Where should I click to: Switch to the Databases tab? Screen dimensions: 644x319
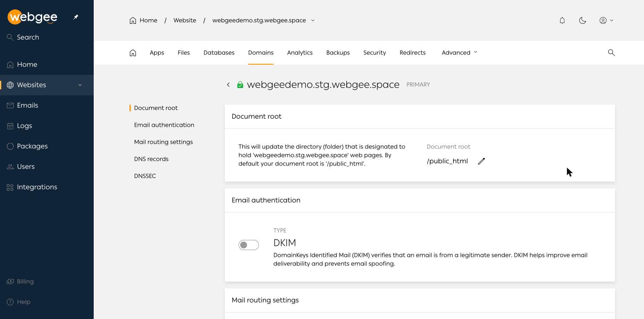click(x=219, y=53)
